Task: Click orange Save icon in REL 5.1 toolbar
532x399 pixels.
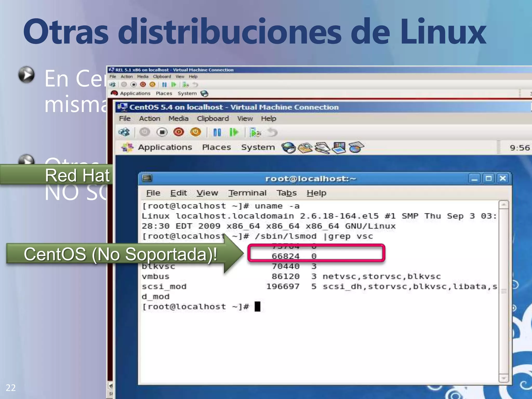Action: point(152,85)
